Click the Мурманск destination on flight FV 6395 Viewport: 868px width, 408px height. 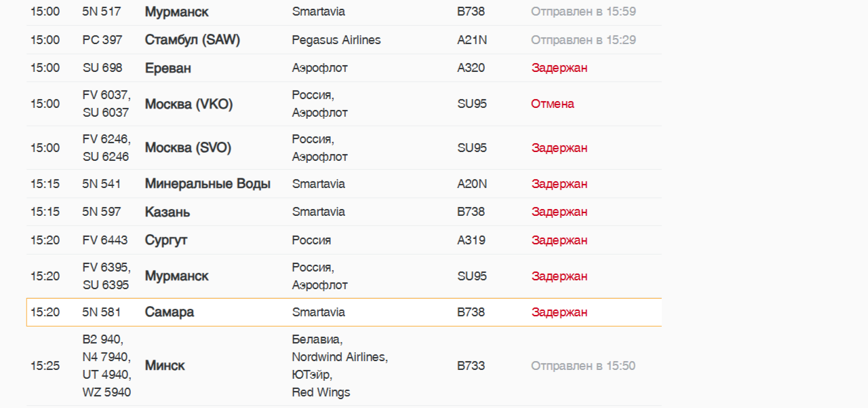(176, 276)
